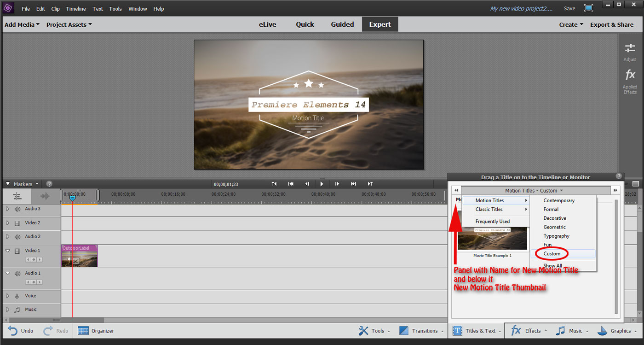Open the Timeline menu
Viewport: 644px width, 345px height.
coord(76,9)
